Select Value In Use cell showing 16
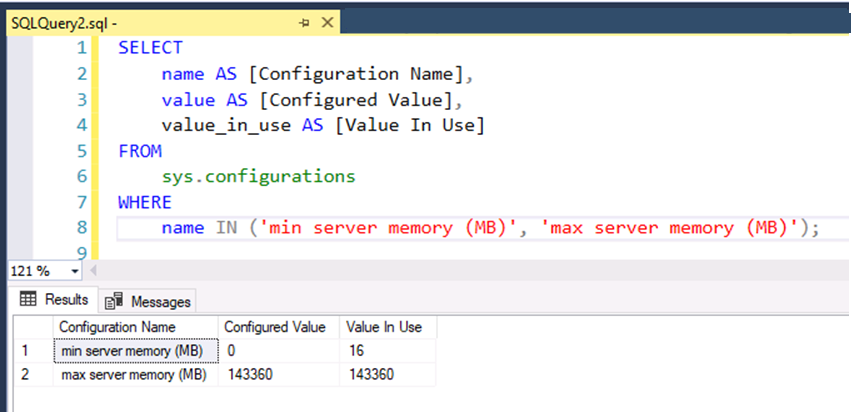The image size is (851, 412). coord(388,351)
